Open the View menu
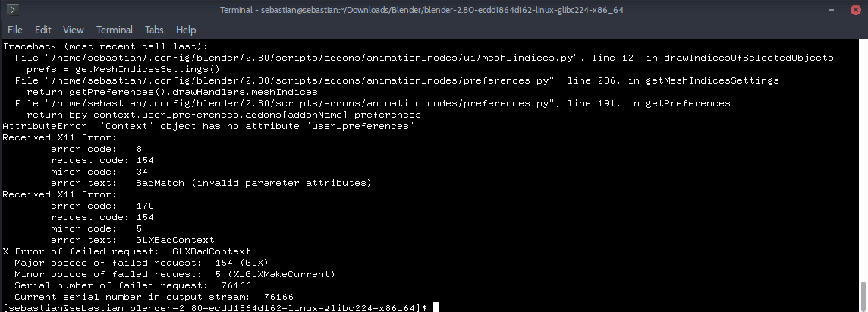868x312 pixels. (73, 30)
